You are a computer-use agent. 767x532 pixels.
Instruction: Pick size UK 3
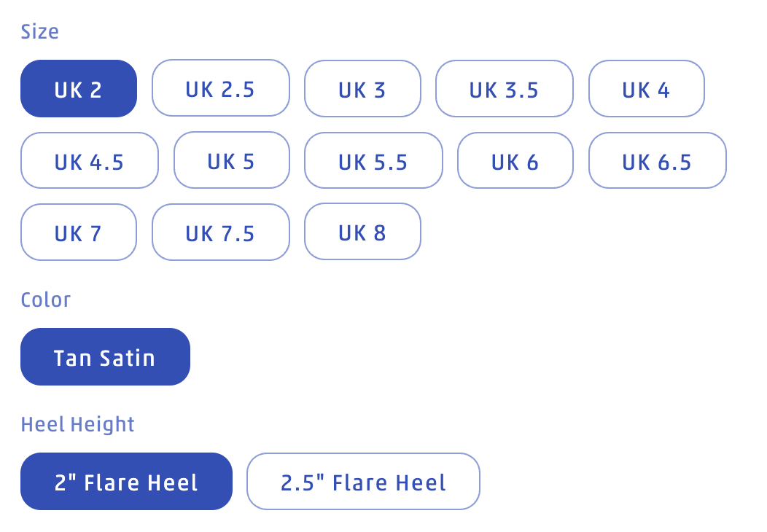pos(362,89)
